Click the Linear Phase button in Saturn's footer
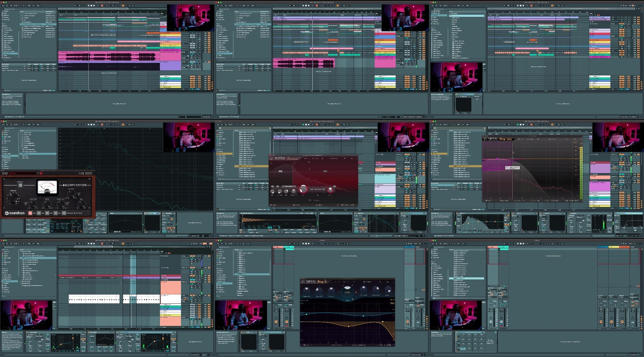644x357 pixels. [296, 205]
